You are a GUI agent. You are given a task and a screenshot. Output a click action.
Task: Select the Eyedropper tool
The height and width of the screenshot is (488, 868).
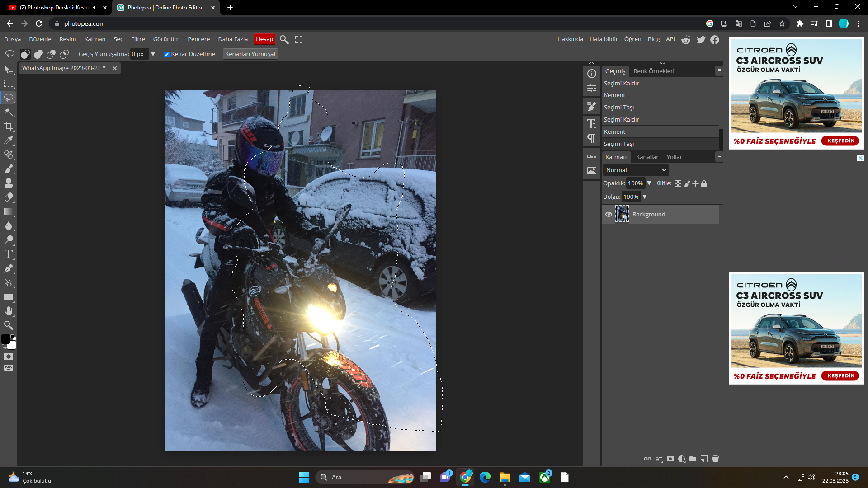coord(9,141)
